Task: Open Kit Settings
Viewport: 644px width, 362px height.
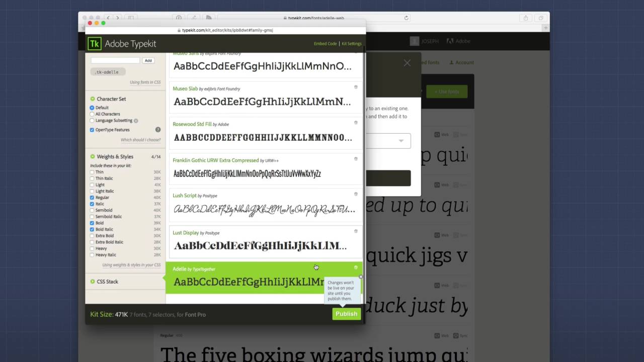Action: [352, 44]
